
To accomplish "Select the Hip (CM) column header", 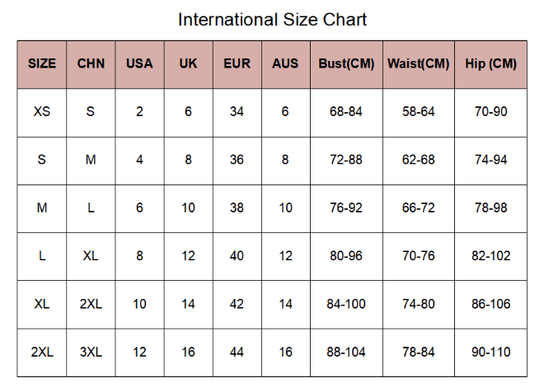I will point(490,63).
